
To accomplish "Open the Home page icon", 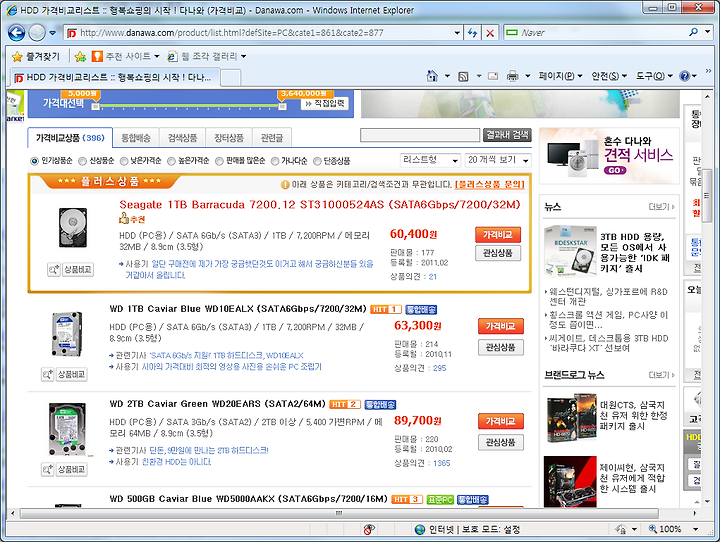I will pyautogui.click(x=432, y=76).
